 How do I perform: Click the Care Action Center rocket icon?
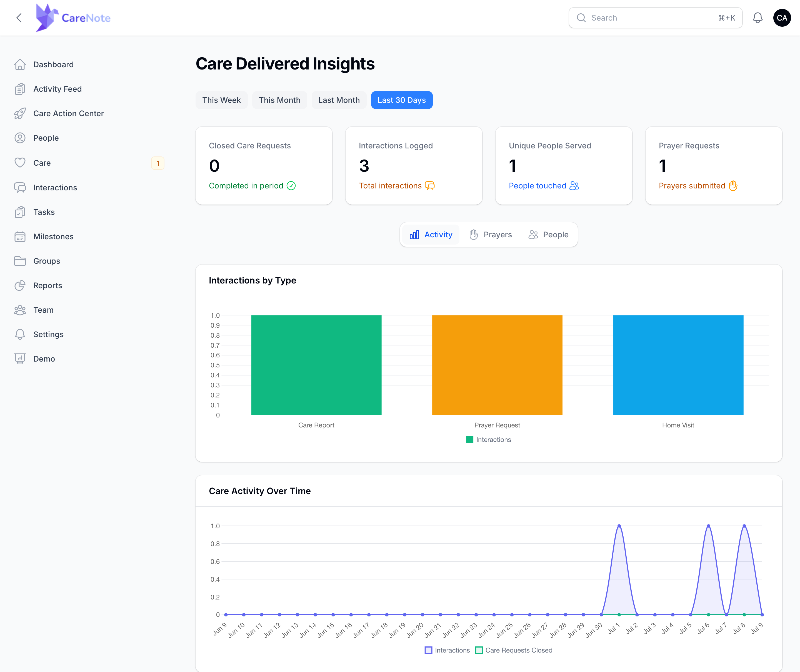tap(20, 113)
